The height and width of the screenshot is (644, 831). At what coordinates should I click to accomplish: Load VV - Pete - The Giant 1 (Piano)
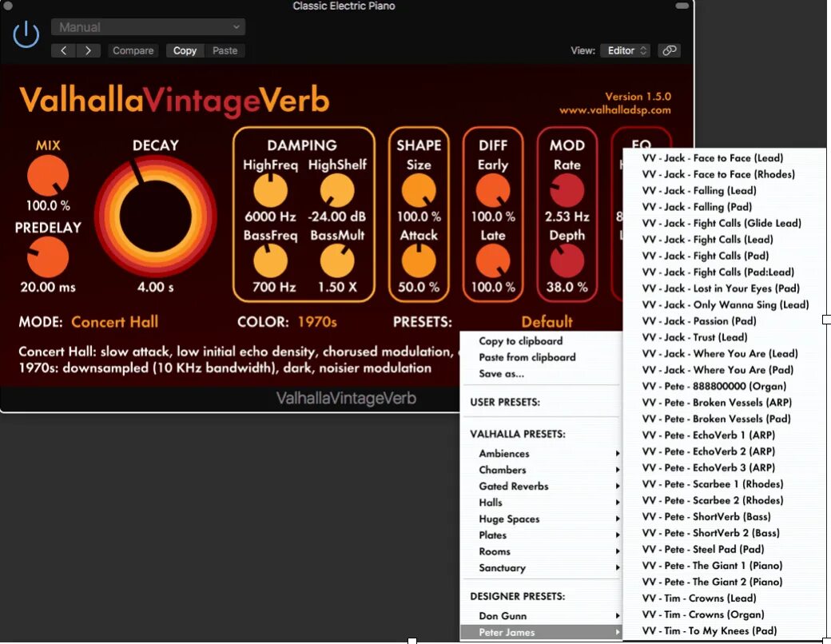click(725, 566)
